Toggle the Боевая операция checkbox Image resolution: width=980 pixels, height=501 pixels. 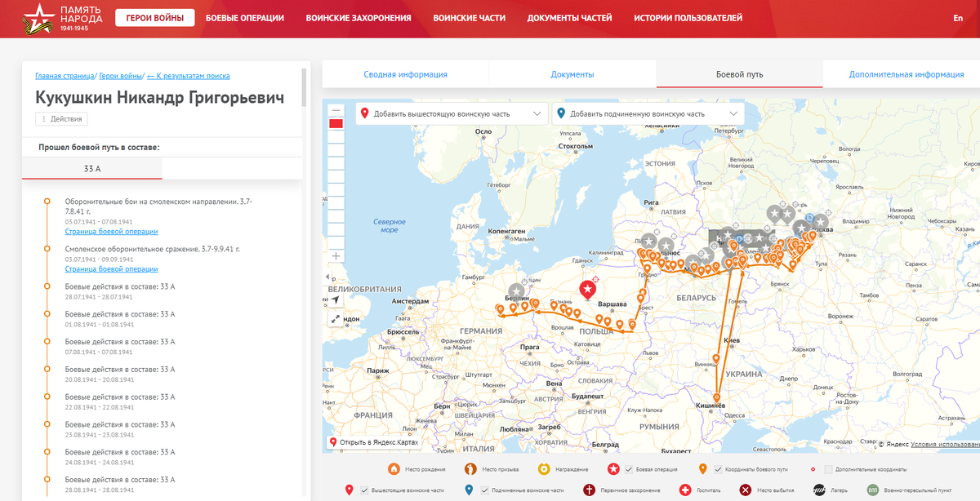click(x=629, y=469)
